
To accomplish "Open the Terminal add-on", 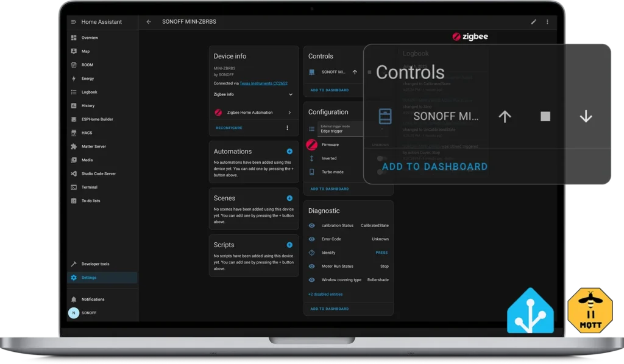I will pyautogui.click(x=102, y=187).
